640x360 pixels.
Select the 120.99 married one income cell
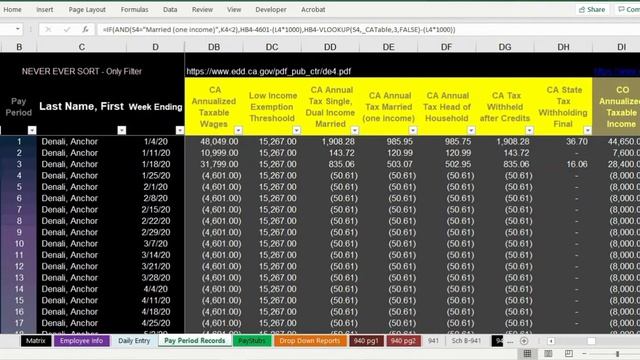tap(389, 153)
